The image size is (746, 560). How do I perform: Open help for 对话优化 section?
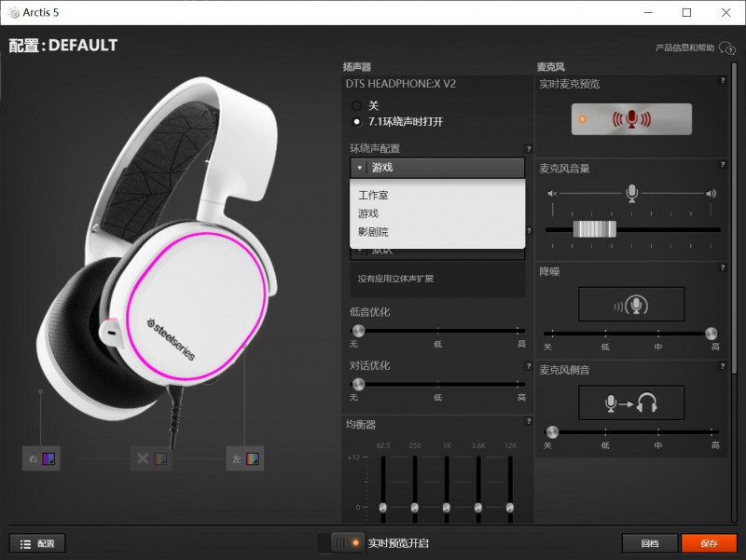(x=528, y=366)
